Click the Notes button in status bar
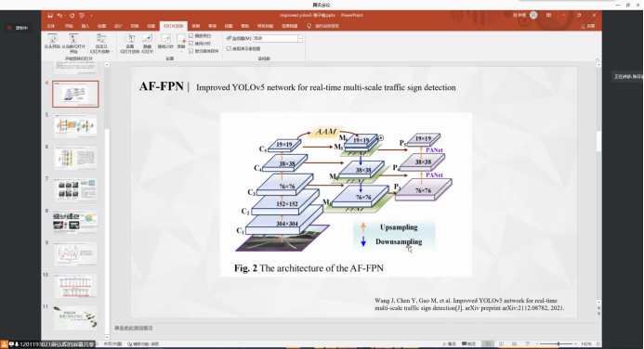Image resolution: width=644 pixels, height=349 pixels. 450,344
